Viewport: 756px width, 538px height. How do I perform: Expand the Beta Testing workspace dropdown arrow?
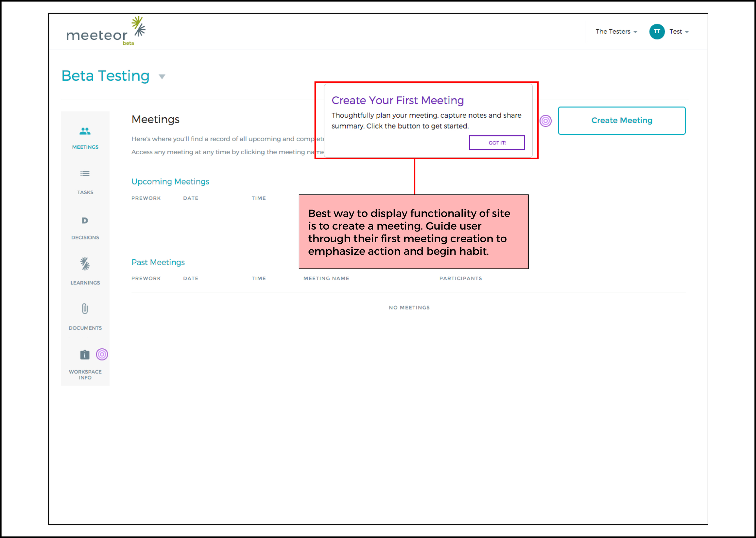[x=162, y=77]
